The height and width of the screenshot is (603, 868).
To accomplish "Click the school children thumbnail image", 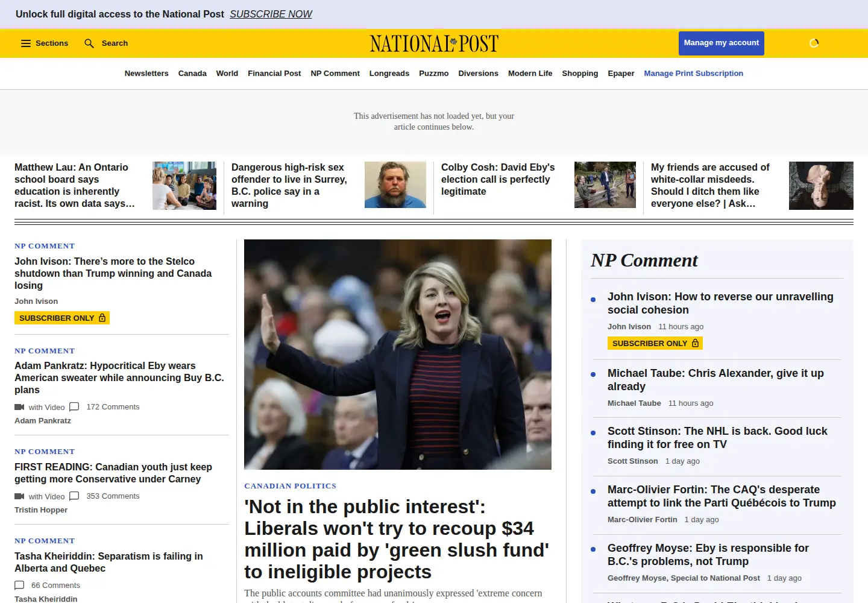I will (x=184, y=186).
